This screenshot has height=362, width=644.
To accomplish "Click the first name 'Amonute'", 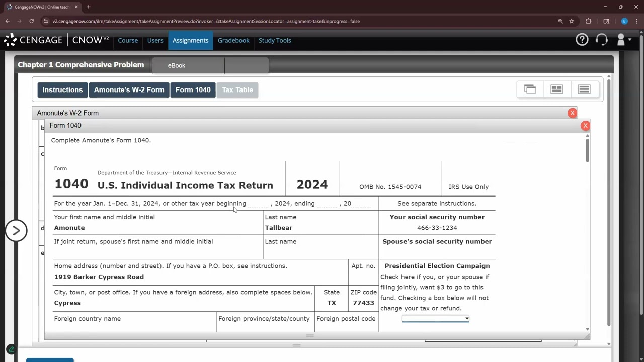I will pos(69,228).
